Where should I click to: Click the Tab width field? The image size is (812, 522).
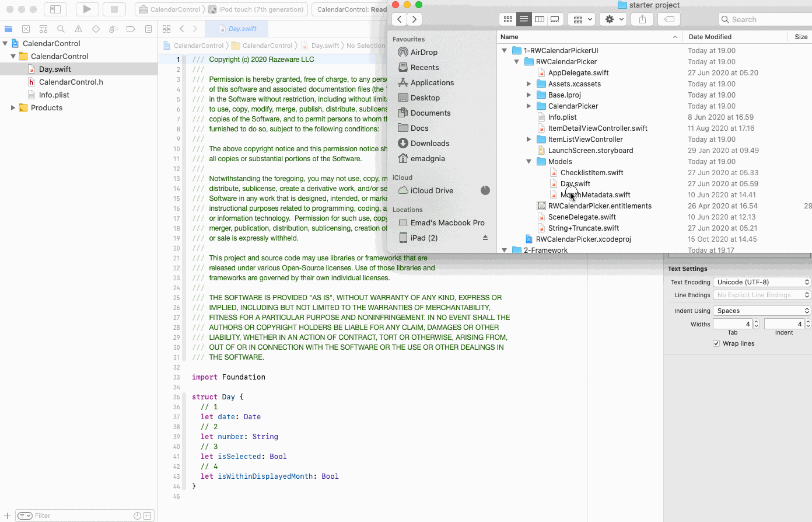pyautogui.click(x=732, y=324)
